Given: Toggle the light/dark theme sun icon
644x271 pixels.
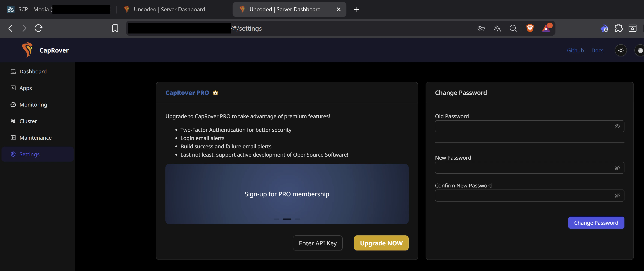Looking at the screenshot, I should click(621, 51).
